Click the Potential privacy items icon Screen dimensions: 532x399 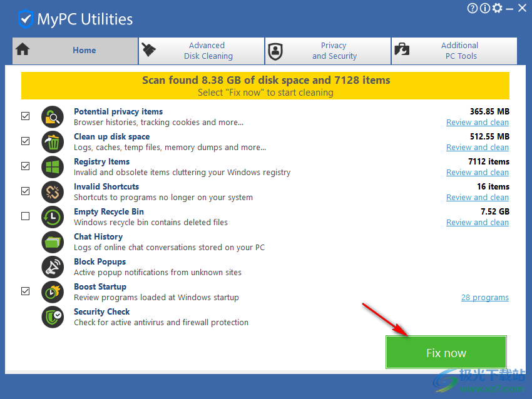tap(53, 117)
